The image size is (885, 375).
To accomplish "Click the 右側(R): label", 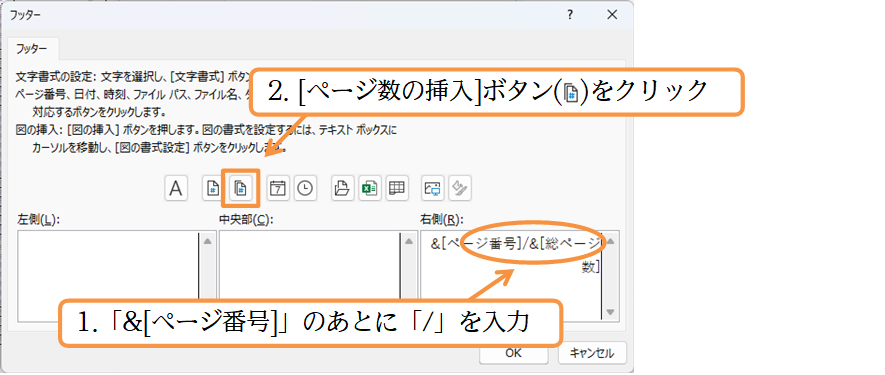I will point(442,220).
